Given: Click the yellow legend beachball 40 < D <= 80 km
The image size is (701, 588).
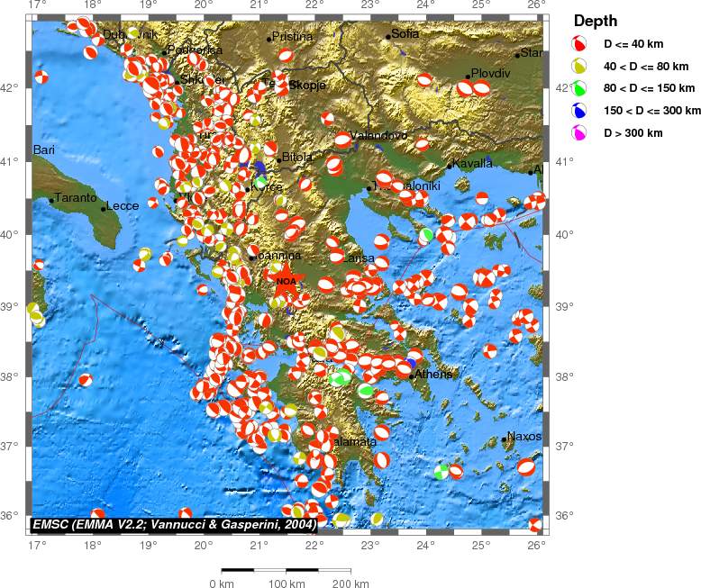Looking at the screenshot, I should 578,66.
